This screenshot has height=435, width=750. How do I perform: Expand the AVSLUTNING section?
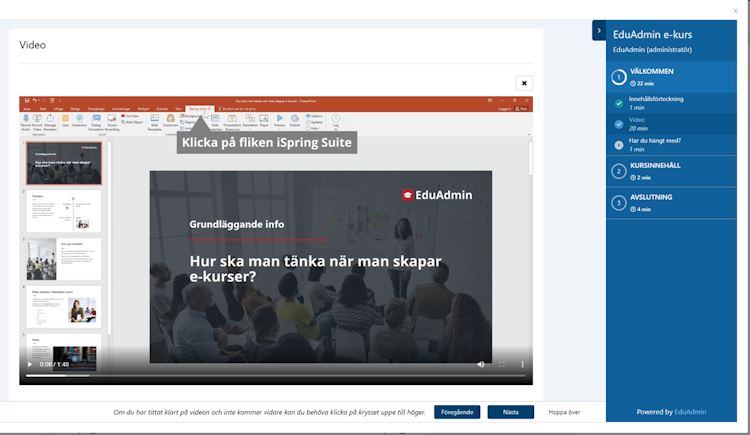click(671, 203)
